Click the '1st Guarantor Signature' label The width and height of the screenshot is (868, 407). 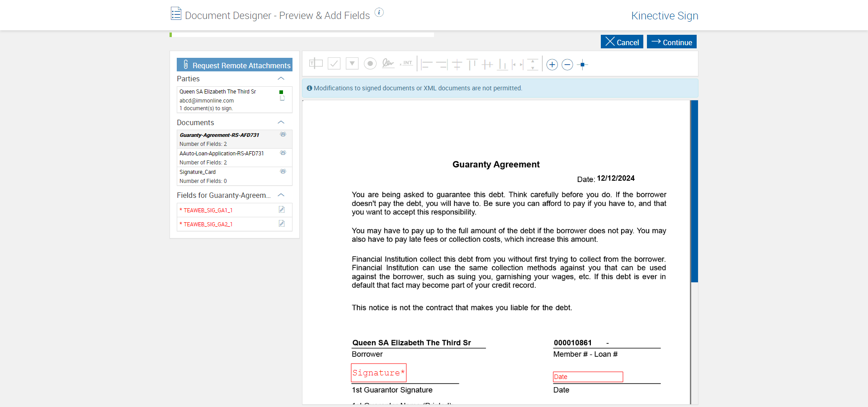tap(392, 390)
